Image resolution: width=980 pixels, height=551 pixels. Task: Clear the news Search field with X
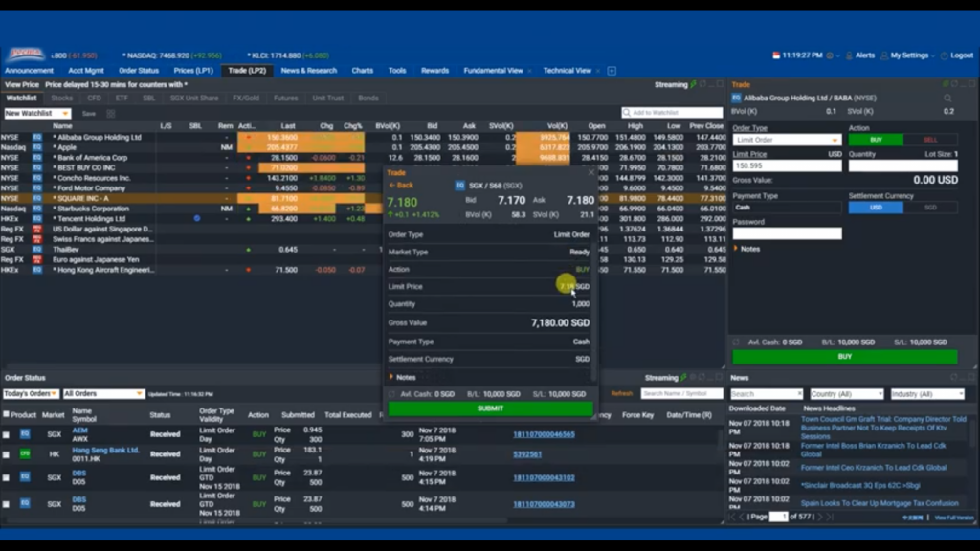(799, 394)
